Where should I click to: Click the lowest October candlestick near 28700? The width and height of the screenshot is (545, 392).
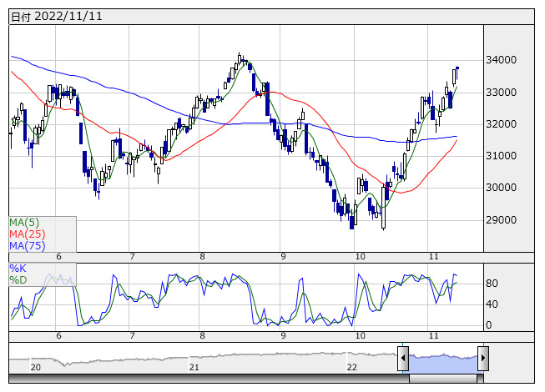click(x=384, y=208)
